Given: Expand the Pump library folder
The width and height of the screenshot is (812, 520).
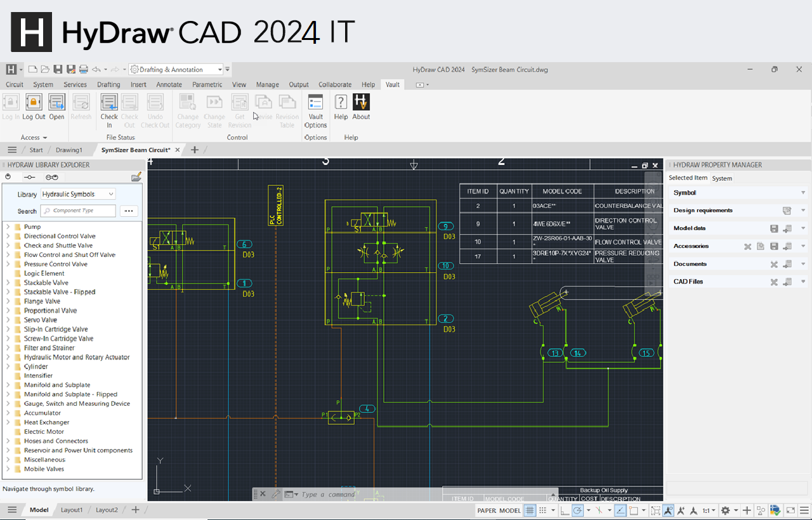Looking at the screenshot, I should [8, 226].
